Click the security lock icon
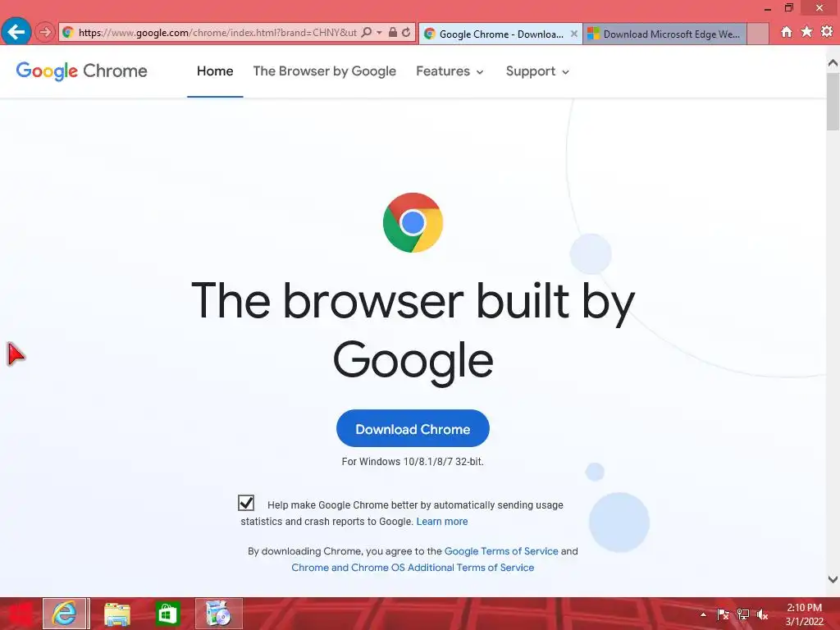The image size is (840, 630). tap(393, 33)
